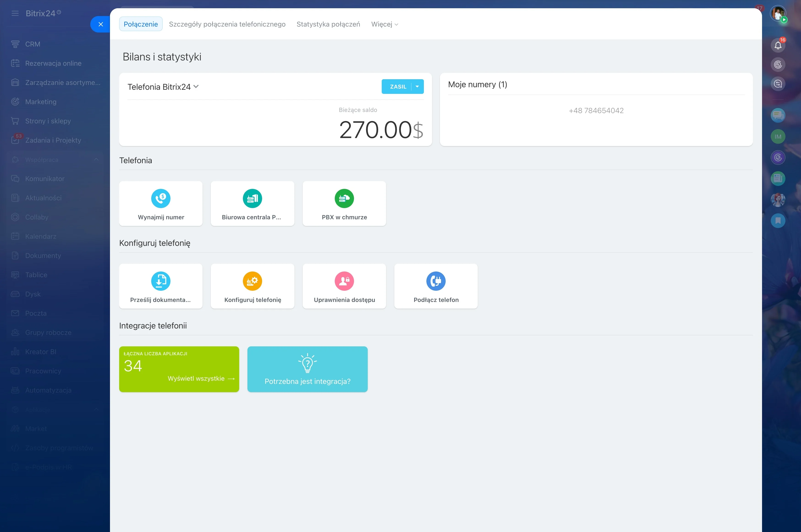Open the green news document chat icon

coord(778,179)
